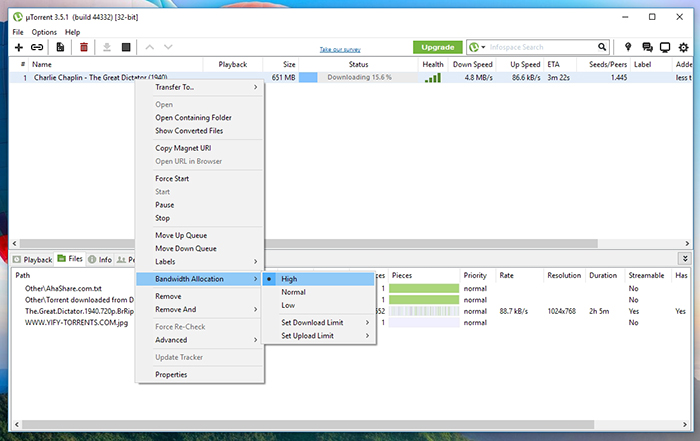Choose Show Converted Files
This screenshot has height=441, width=700.
click(x=200, y=131)
